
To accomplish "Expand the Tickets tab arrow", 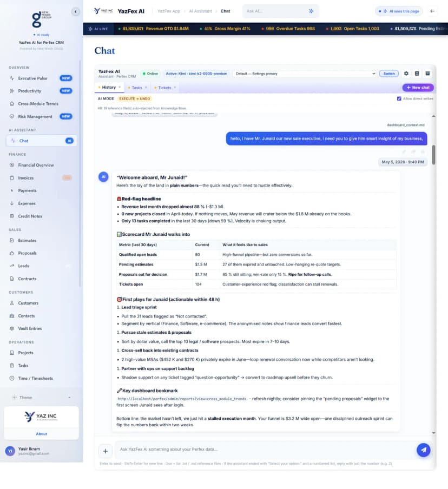I will pos(175,88).
